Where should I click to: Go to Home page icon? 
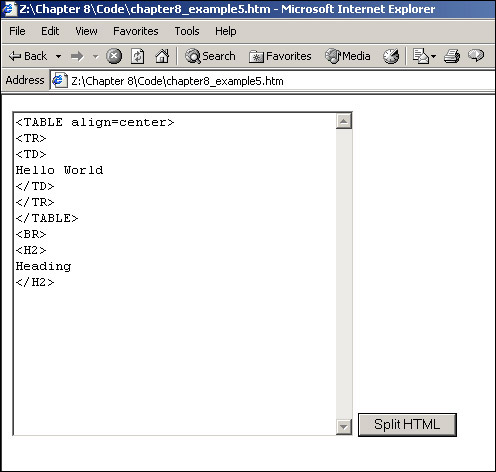click(162, 56)
